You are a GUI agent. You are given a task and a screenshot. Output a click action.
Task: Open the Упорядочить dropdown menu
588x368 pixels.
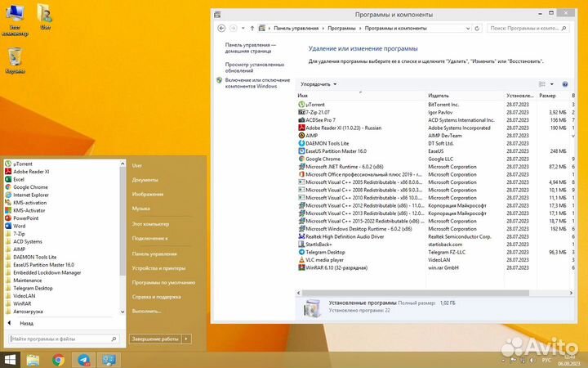318,84
